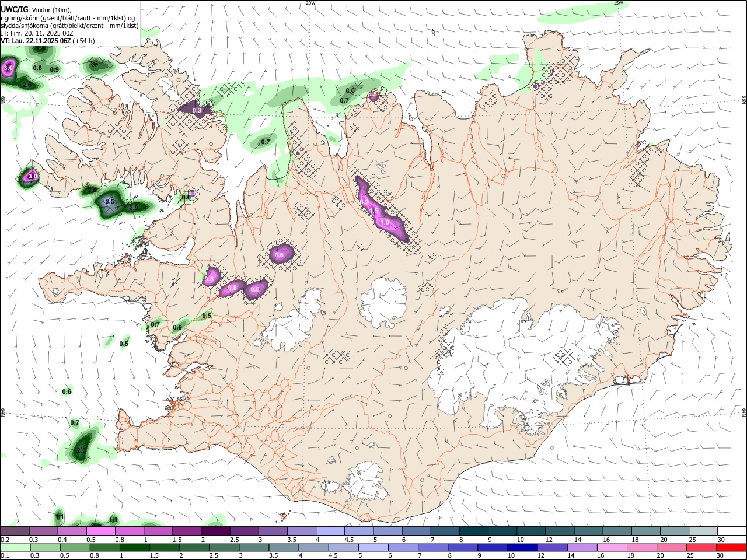The height and width of the screenshot is (560, 747).
Task: Pick the pure red swatch ending the lower colour bar
Action: (x=731, y=547)
